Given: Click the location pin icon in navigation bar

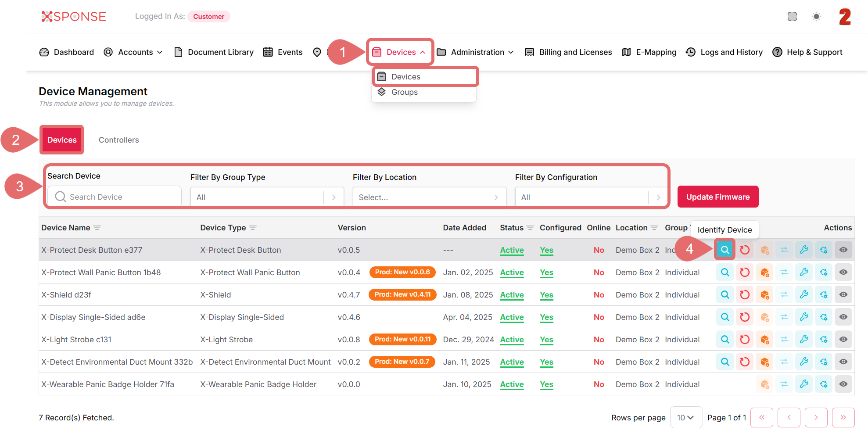Looking at the screenshot, I should coord(317,52).
